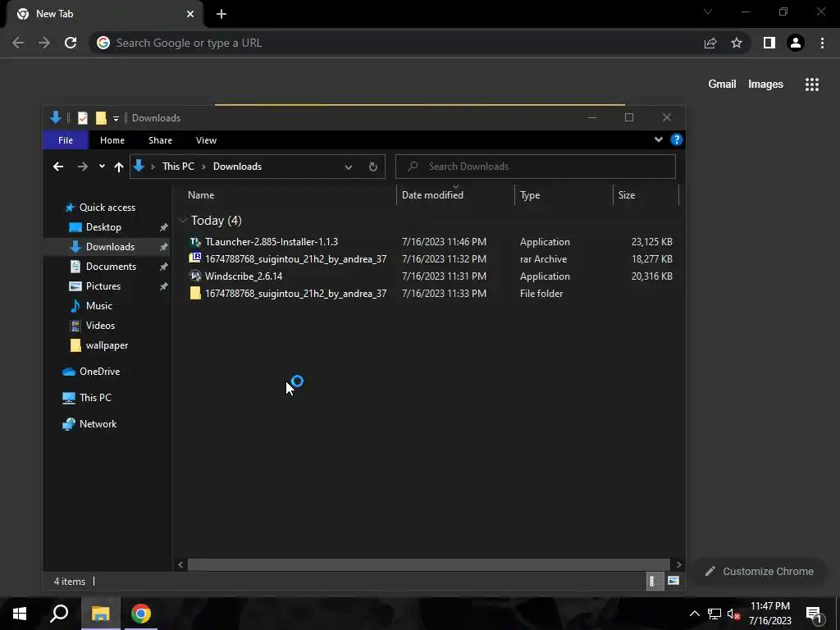Open the Share ribbon tab
Viewport: 840px width, 630px height.
tap(160, 140)
